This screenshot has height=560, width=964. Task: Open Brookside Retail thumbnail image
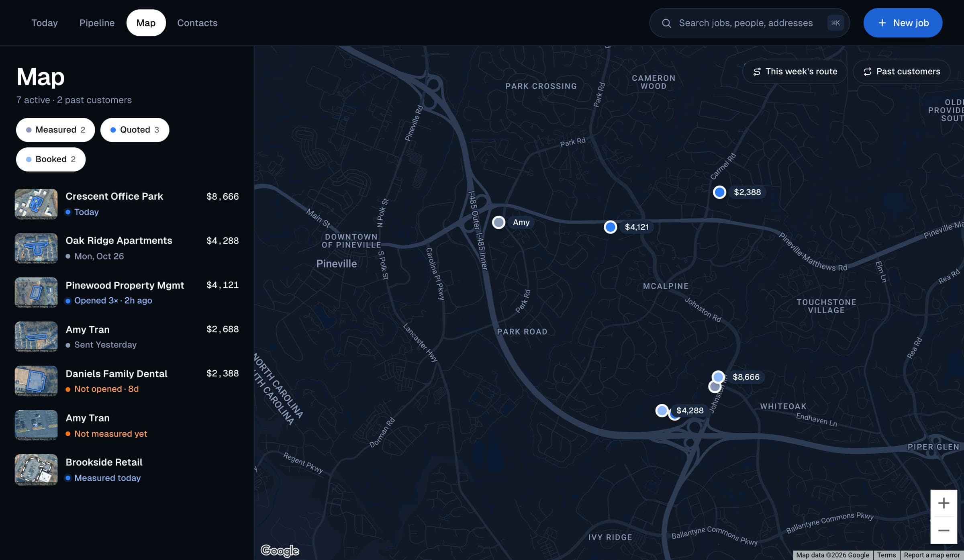pos(36,470)
